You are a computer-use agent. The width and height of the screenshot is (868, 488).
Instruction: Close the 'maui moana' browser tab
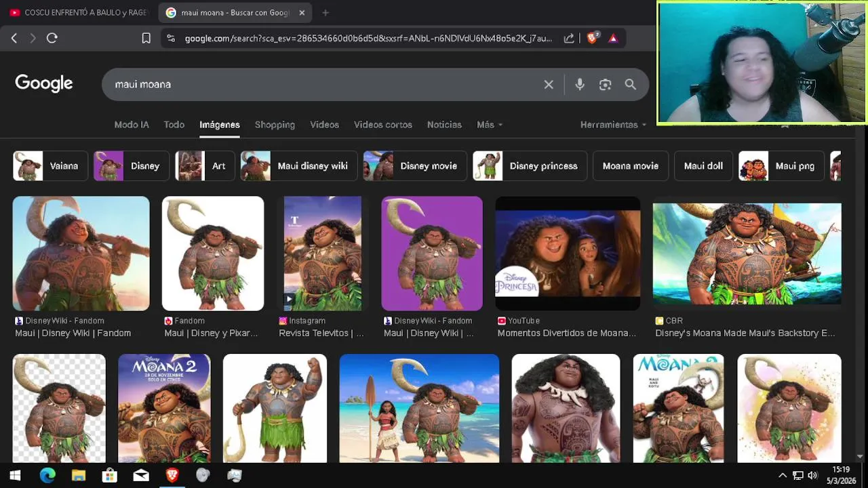(x=302, y=12)
